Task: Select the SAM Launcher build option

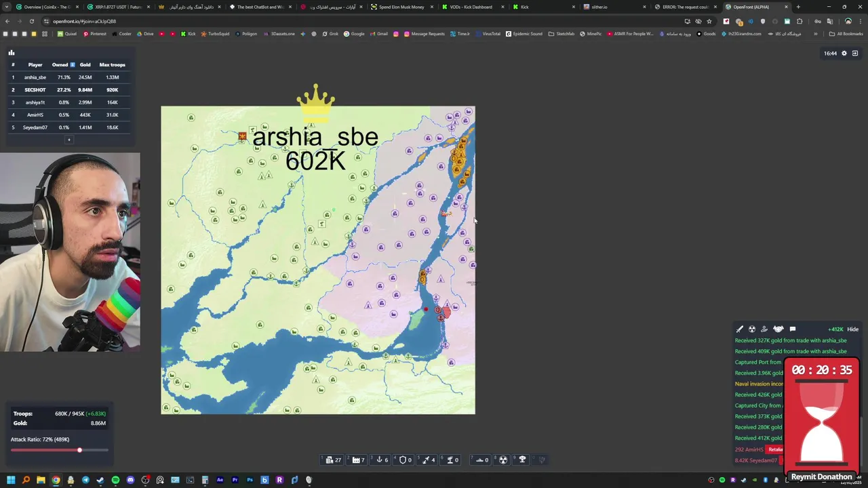Action: coord(450,460)
